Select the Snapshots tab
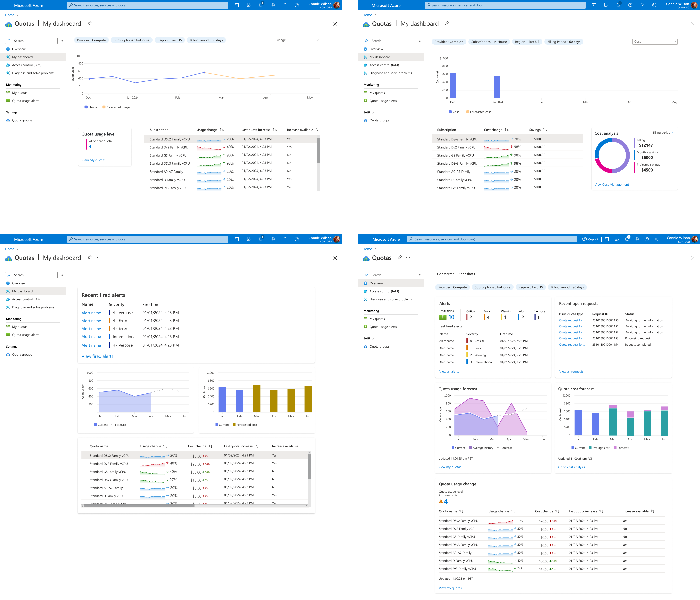Viewport: 700px width, 600px height. click(x=467, y=274)
